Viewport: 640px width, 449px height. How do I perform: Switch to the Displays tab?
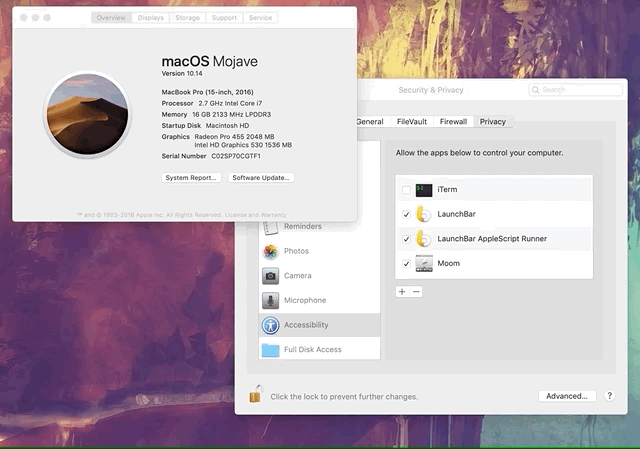click(150, 18)
